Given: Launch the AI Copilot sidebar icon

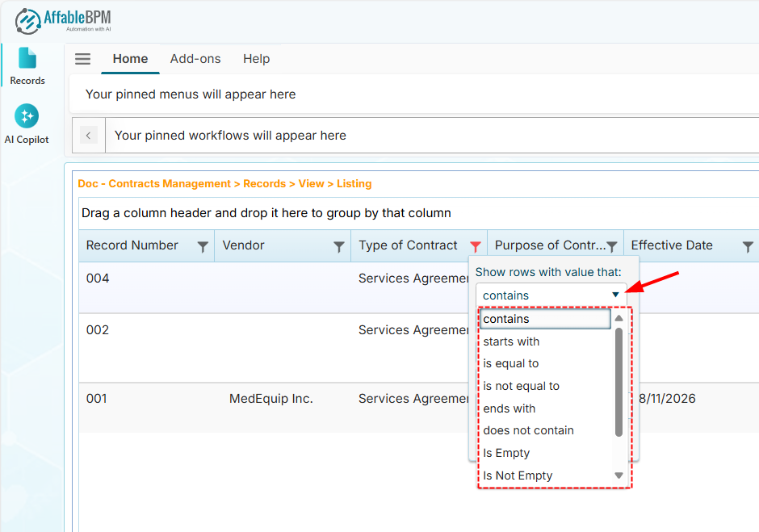Looking at the screenshot, I should pyautogui.click(x=27, y=124).
